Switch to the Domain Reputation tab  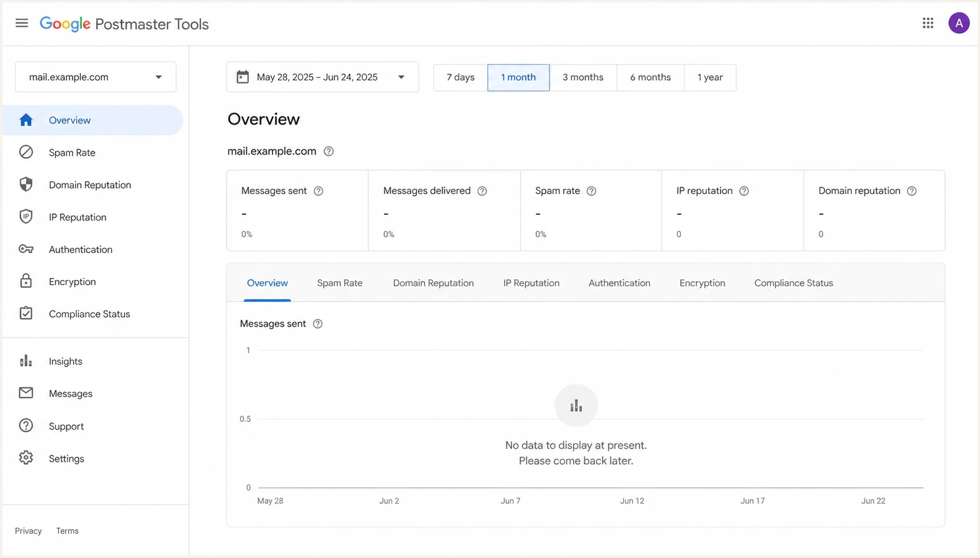(x=433, y=283)
